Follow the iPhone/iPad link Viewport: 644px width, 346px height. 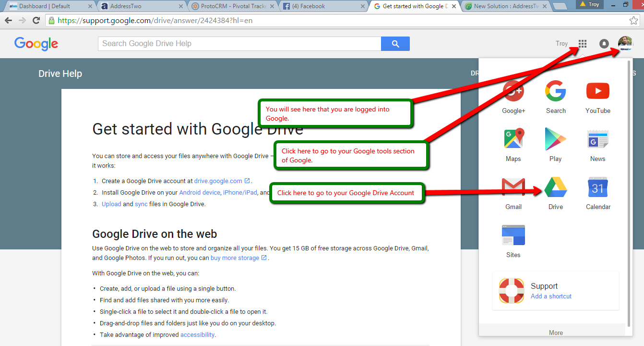[x=240, y=193]
